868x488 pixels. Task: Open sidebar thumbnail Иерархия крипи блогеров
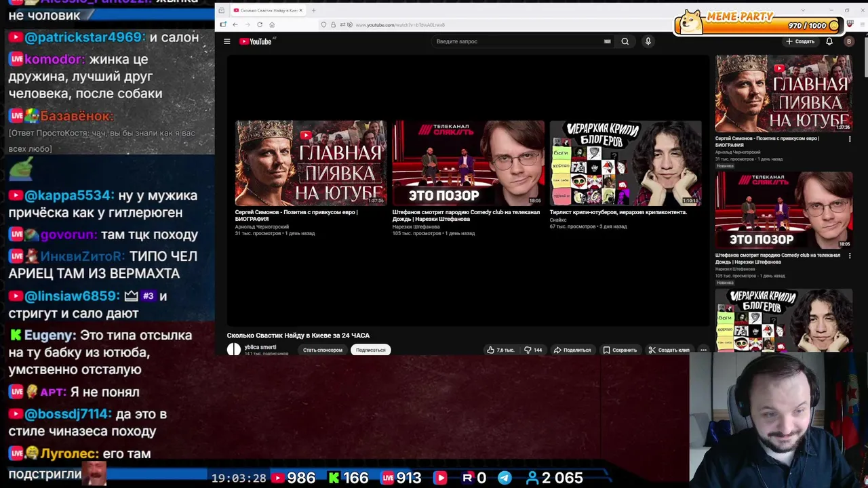784,320
